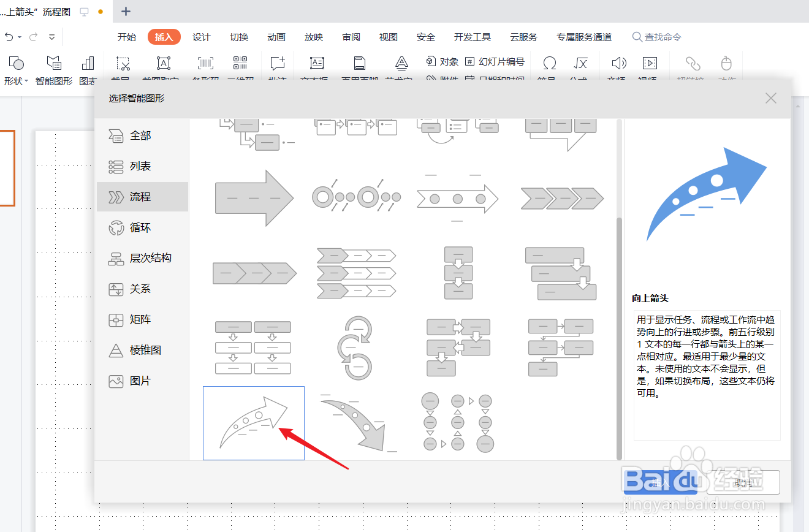Switch to the 设计 ribbon tab
Viewport: 809px width, 532px height.
tap(202, 37)
